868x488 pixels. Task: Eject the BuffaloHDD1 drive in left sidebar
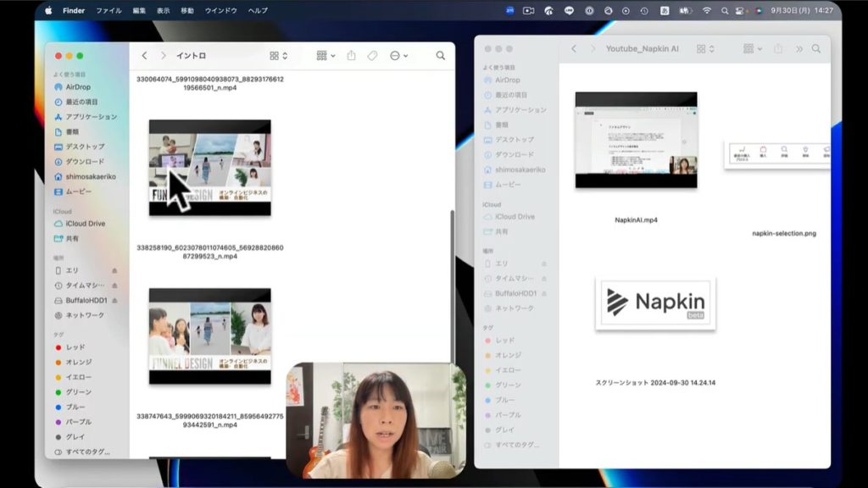[114, 301]
